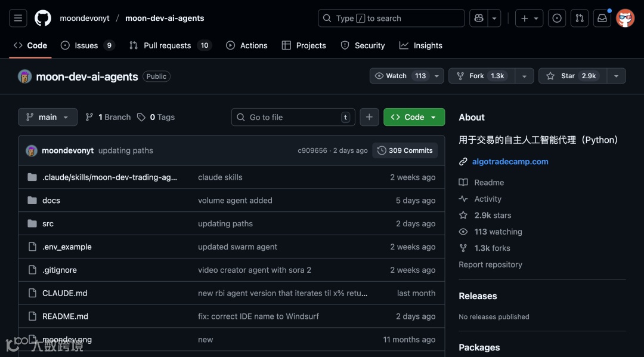Click the CLAUDE.md file icon
Screen dimensions: 644x357
click(x=32, y=293)
